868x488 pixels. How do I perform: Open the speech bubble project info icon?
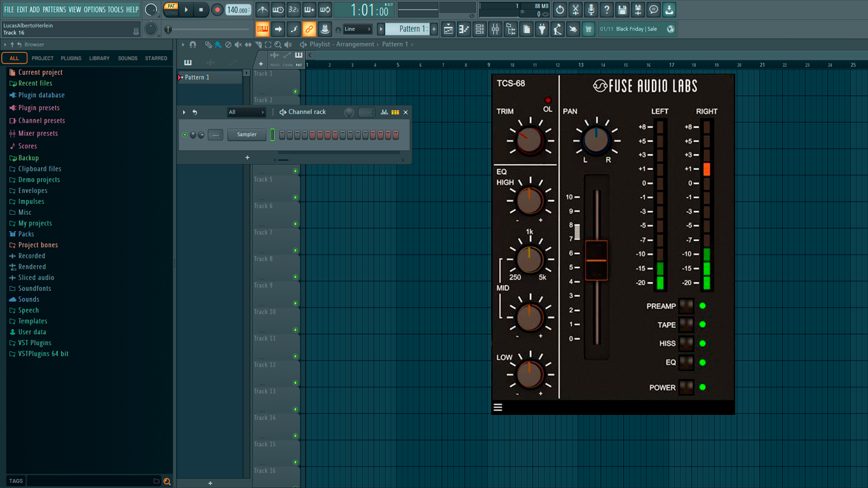click(653, 10)
